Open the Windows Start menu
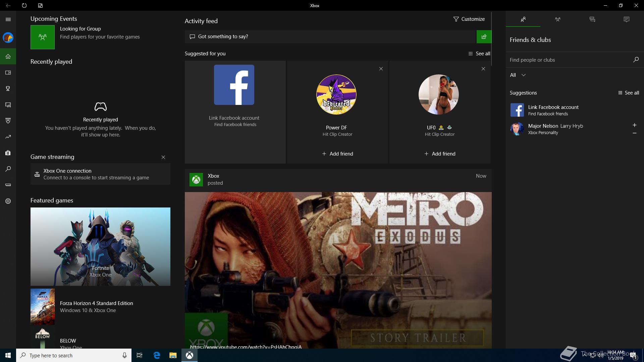The height and width of the screenshot is (362, 644). (8, 355)
